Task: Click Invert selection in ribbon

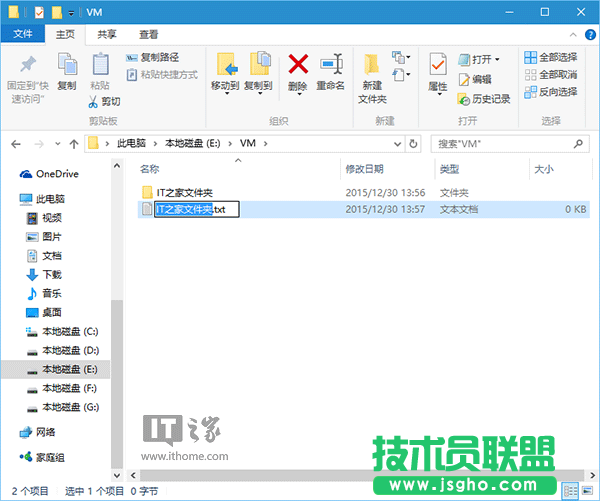Action: click(x=550, y=92)
